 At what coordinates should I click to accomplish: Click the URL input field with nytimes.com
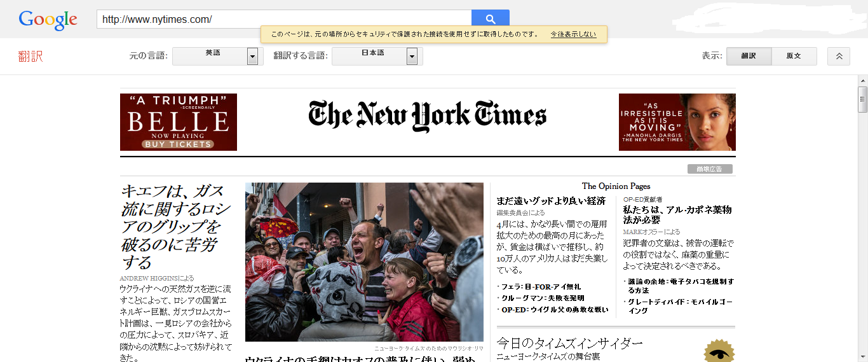pos(283,19)
